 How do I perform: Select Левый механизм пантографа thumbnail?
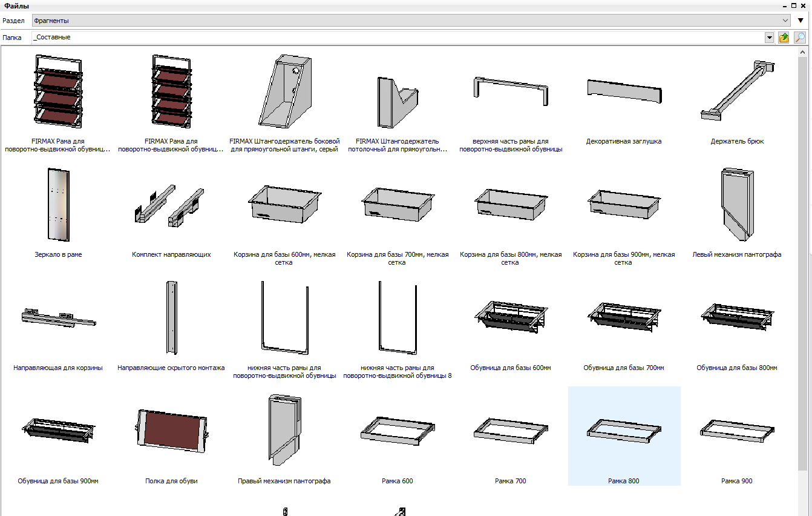737,205
